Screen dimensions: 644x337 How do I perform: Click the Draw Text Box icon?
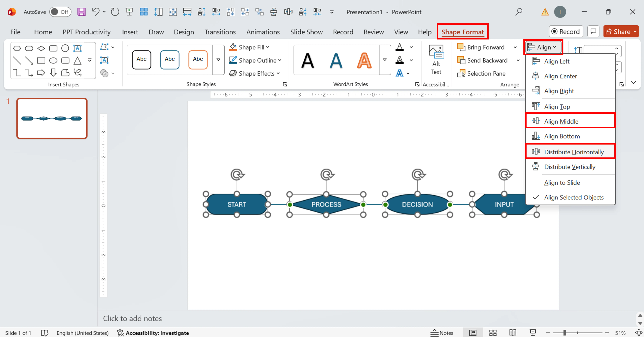(104, 60)
